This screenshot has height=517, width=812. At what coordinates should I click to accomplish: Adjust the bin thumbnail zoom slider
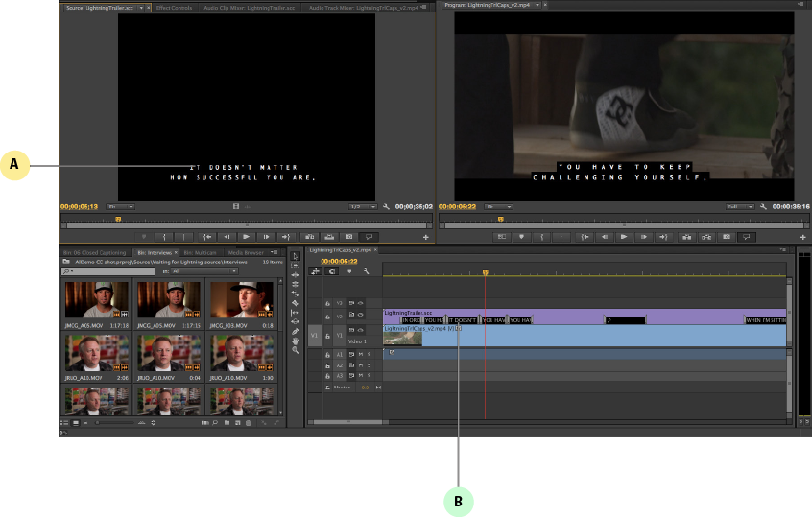(x=115, y=423)
